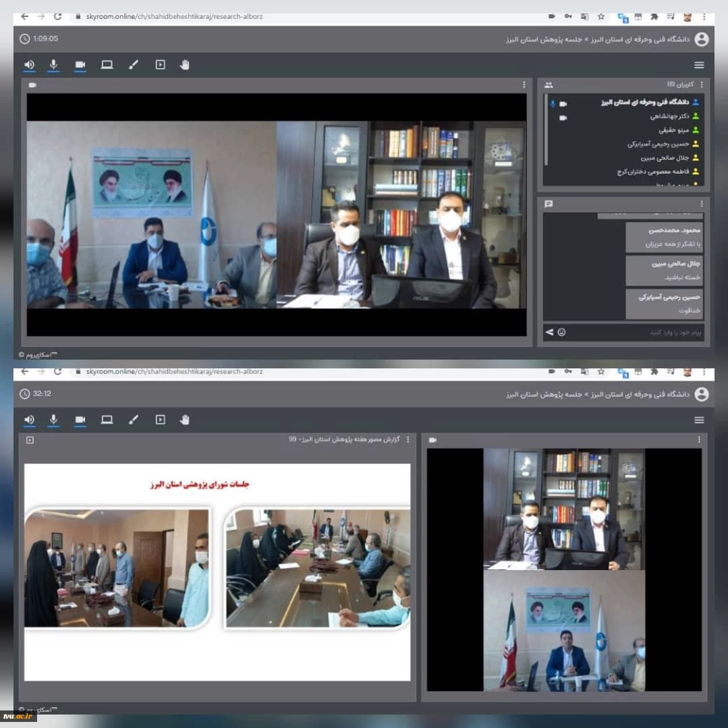Open the hamburger menu in the top meeting window
This screenshot has width=728, height=728.
click(x=699, y=65)
